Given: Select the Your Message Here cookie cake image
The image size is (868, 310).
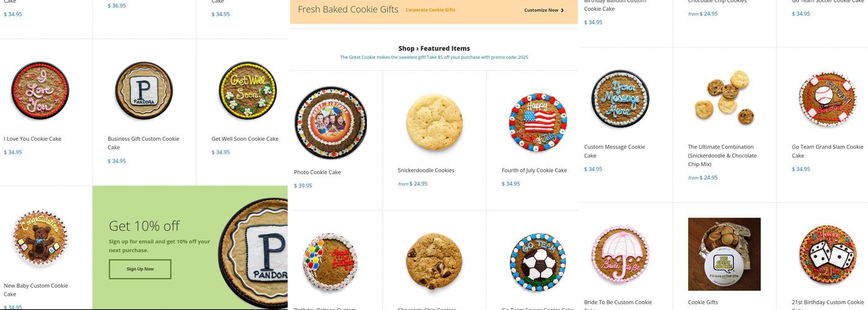Looking at the screenshot, I should 620,99.
